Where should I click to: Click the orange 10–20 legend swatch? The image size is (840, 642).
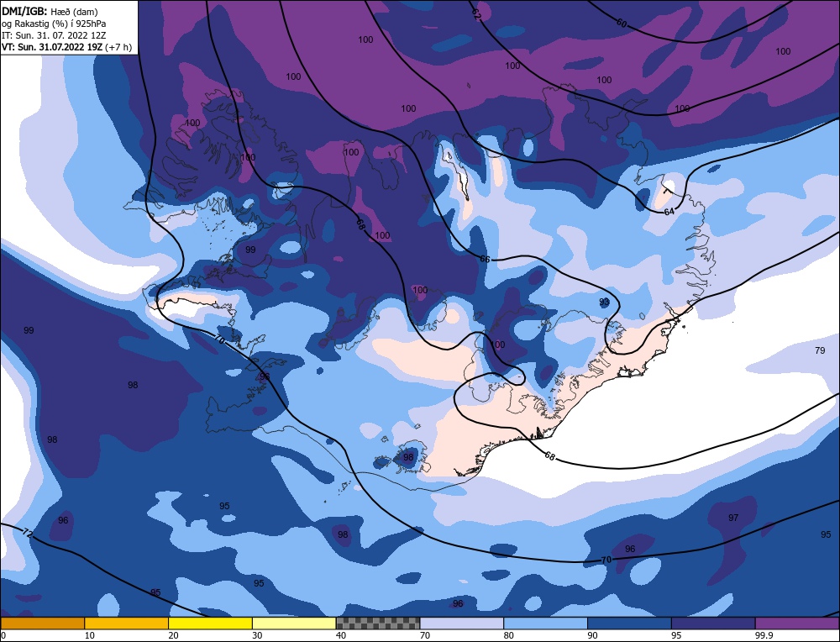pos(127,624)
